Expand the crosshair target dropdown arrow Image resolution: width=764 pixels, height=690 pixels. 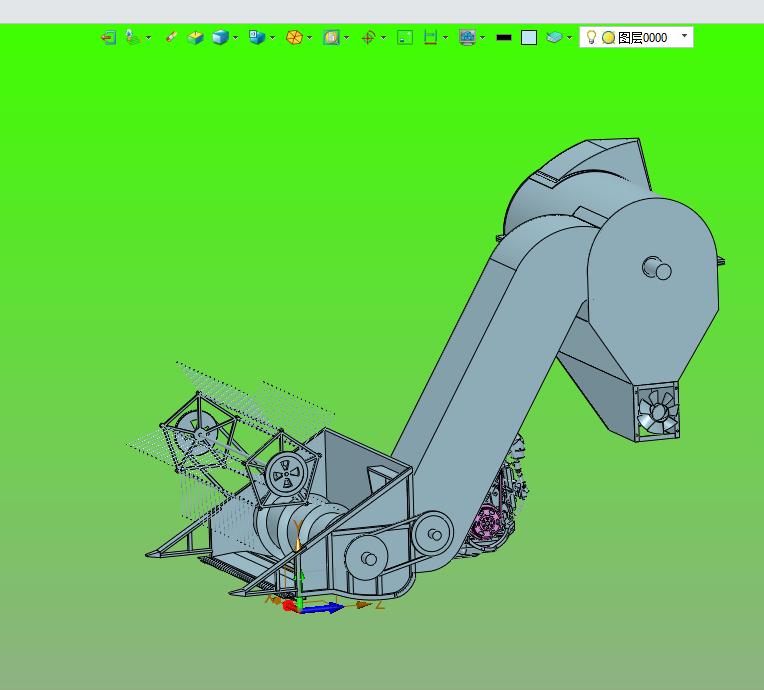384,38
